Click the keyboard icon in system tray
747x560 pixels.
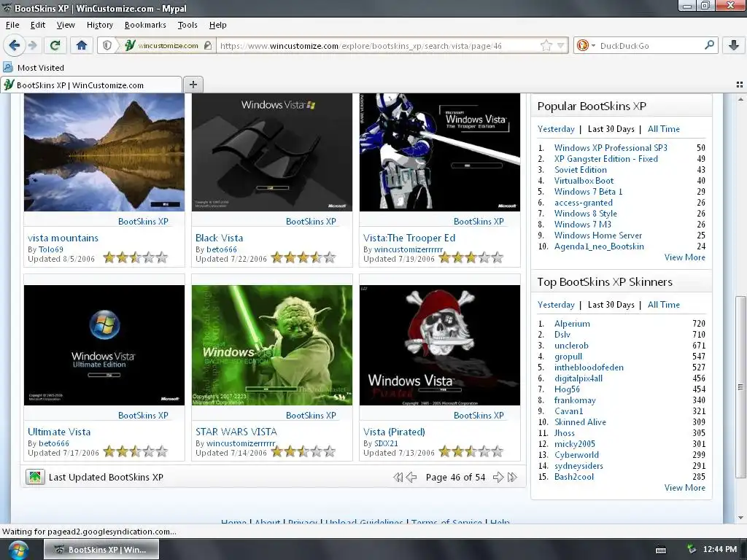(x=661, y=550)
